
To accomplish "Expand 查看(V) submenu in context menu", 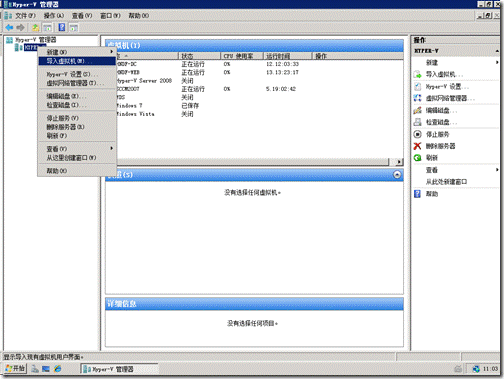I will pyautogui.click(x=77, y=149).
